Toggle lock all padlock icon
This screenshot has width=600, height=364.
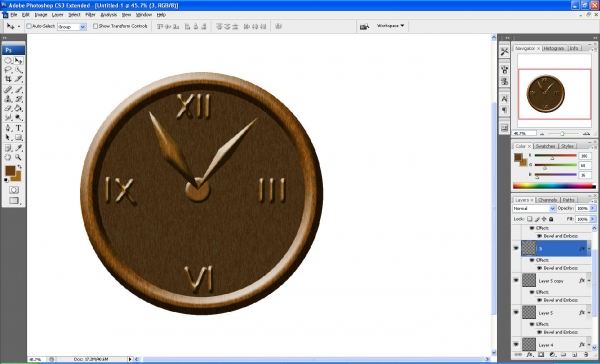tap(551, 219)
